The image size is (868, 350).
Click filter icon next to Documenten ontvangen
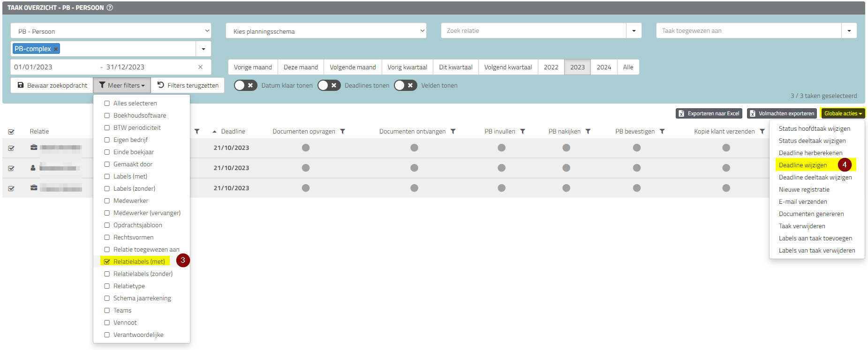[x=453, y=132]
